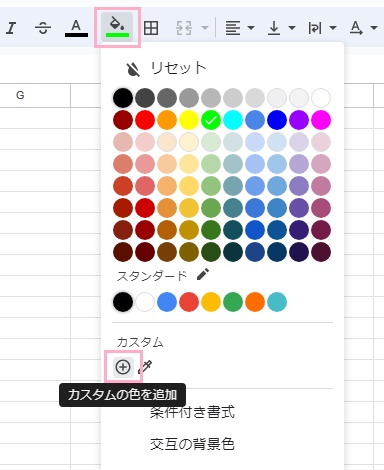Click the text rotation icon

[356, 28]
